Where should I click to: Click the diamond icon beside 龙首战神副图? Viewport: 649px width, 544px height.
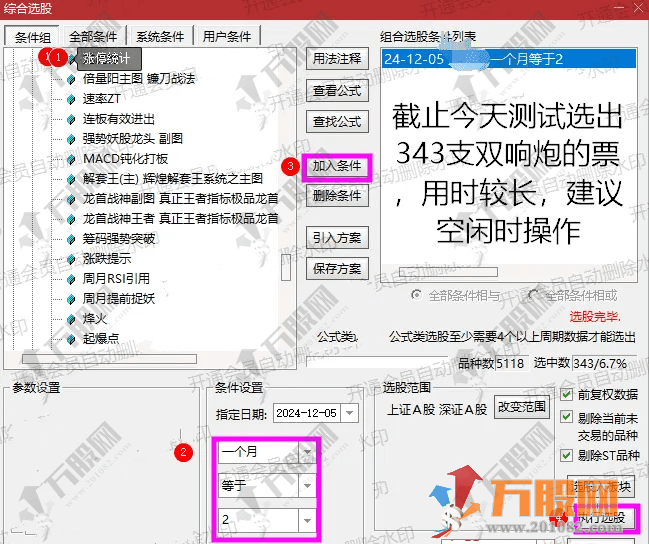pyautogui.click(x=71, y=199)
